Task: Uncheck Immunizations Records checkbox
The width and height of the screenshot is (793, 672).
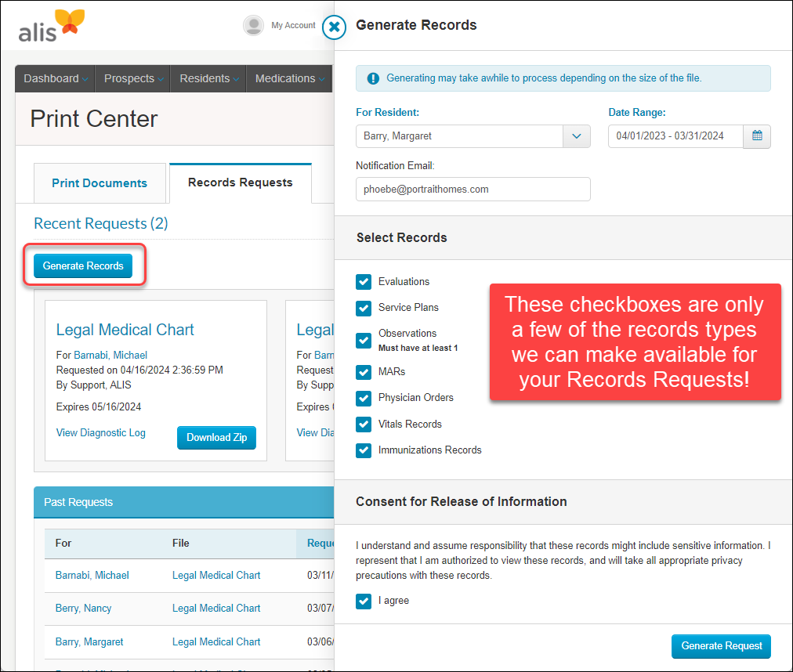Action: point(363,450)
